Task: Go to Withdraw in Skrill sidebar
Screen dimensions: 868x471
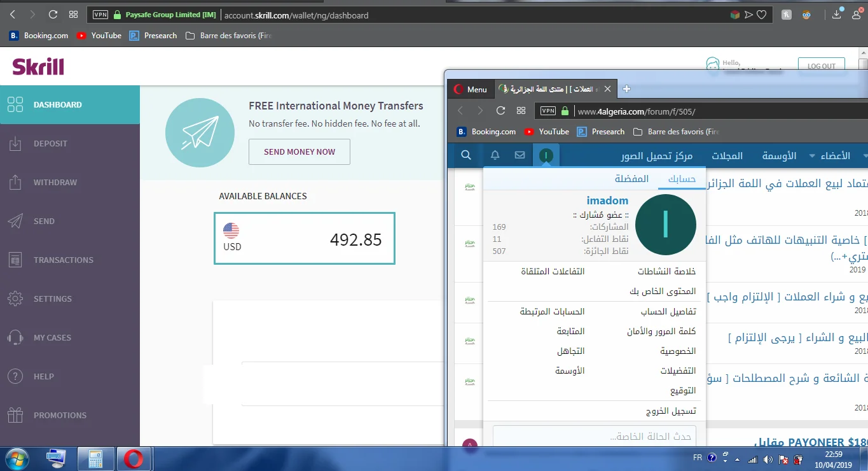Action: coord(55,183)
